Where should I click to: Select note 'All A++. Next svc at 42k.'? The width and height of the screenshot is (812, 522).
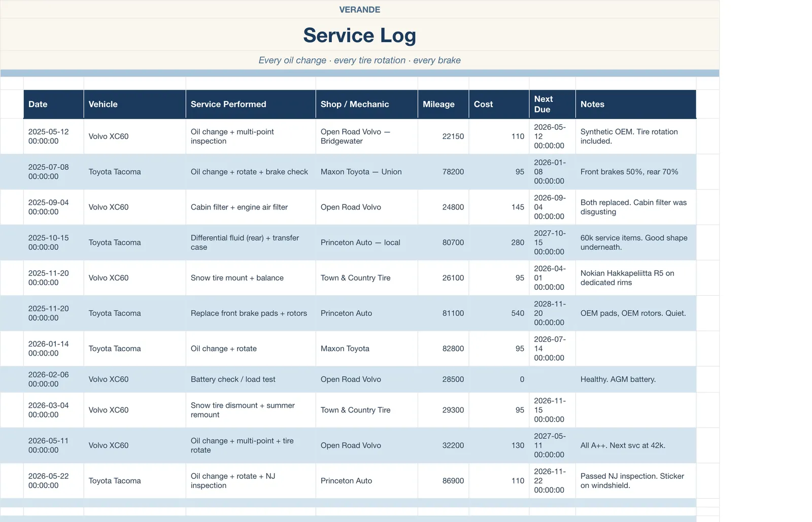[636, 445]
